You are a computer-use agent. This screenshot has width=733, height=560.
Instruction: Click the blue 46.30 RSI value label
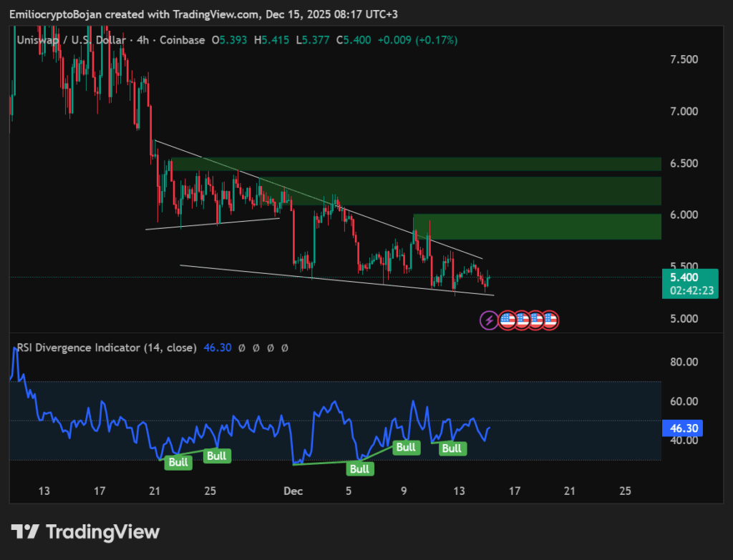click(681, 428)
